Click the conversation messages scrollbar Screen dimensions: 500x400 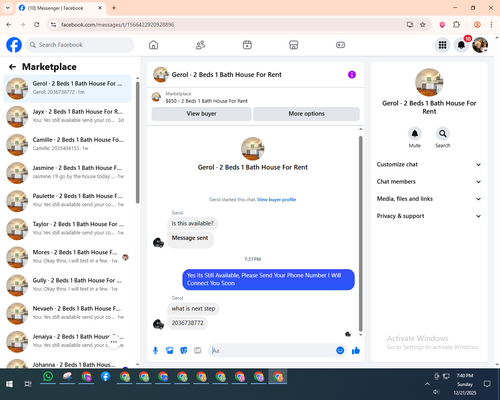point(360,233)
